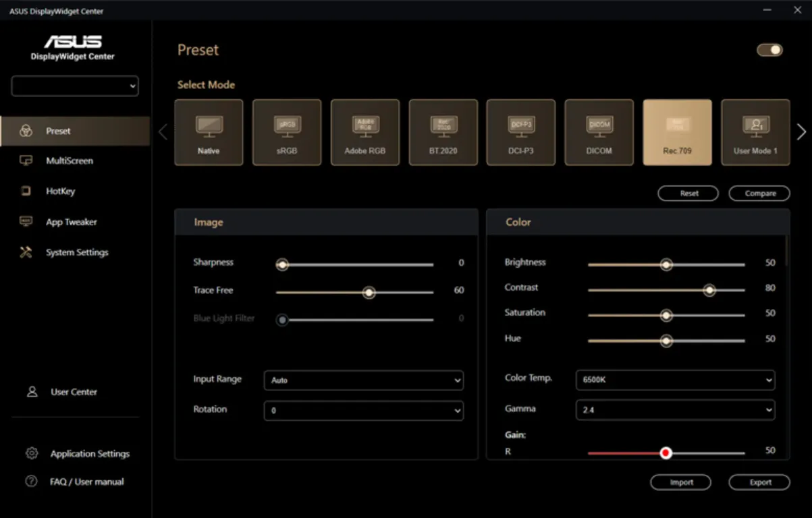Open the MultiScreen menu item
Viewport: 812px width, 518px height.
[x=69, y=161]
